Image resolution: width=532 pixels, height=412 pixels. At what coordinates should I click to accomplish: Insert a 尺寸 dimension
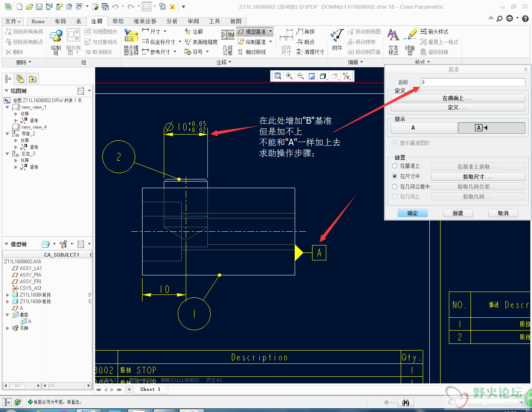(151, 32)
